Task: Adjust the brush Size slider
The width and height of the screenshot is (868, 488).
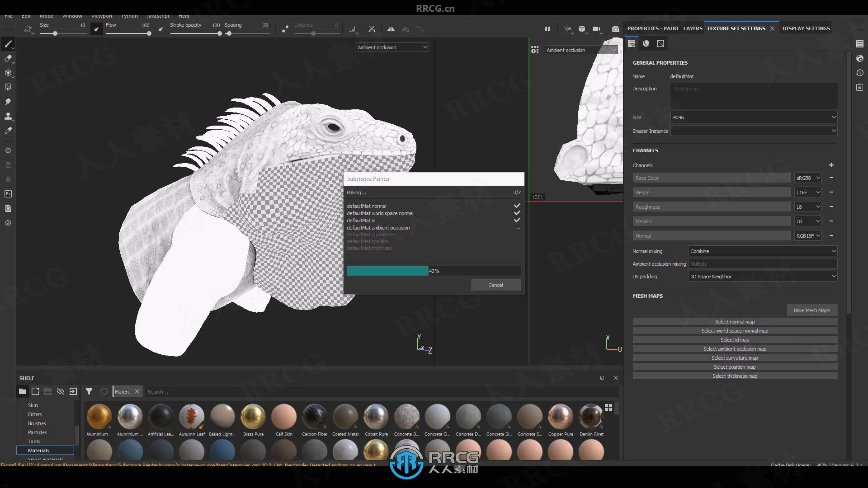Action: (63, 33)
